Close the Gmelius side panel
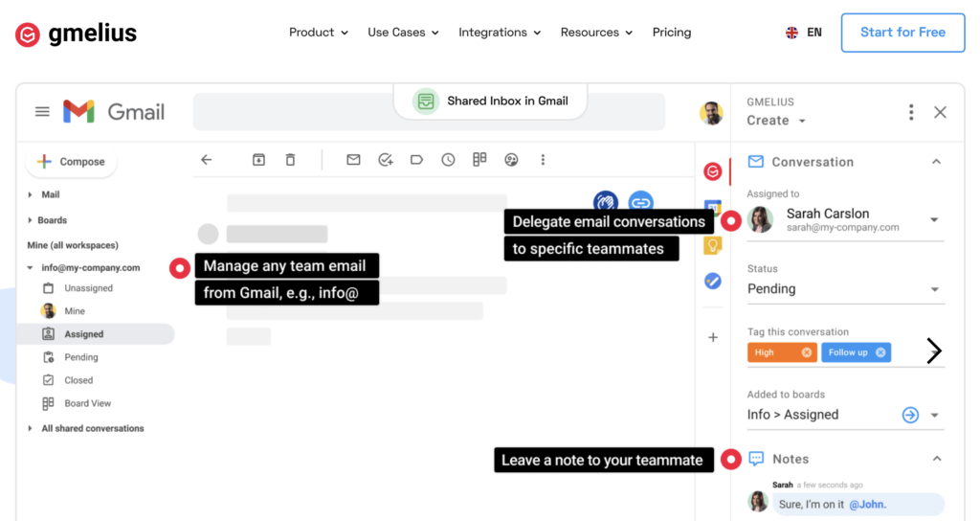 (940, 113)
